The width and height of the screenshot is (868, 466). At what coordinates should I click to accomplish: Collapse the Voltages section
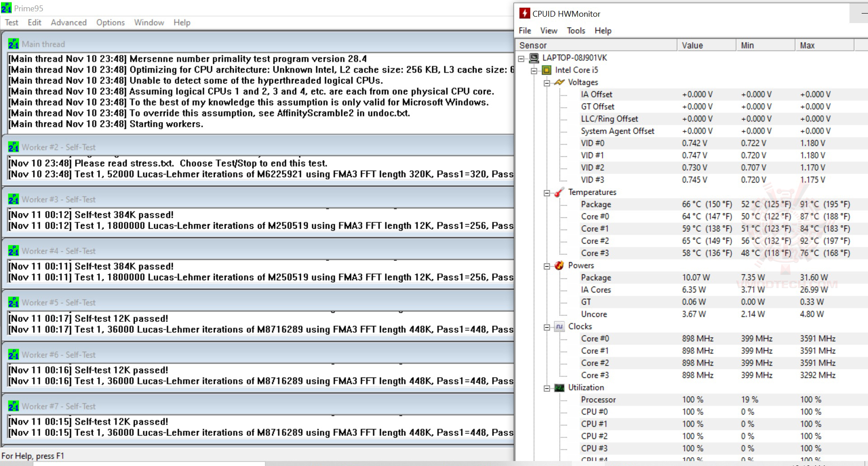[547, 83]
